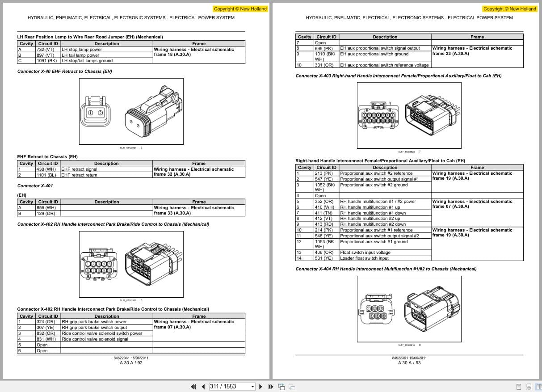The width and height of the screenshot is (542, 392).
Task: Open the page number dropdown arrow
Action: [252, 387]
